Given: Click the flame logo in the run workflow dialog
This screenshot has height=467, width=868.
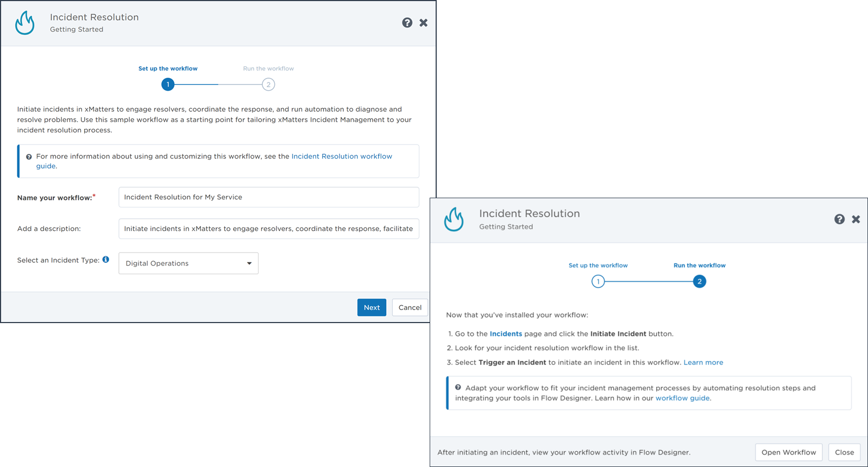Looking at the screenshot, I should [454, 219].
